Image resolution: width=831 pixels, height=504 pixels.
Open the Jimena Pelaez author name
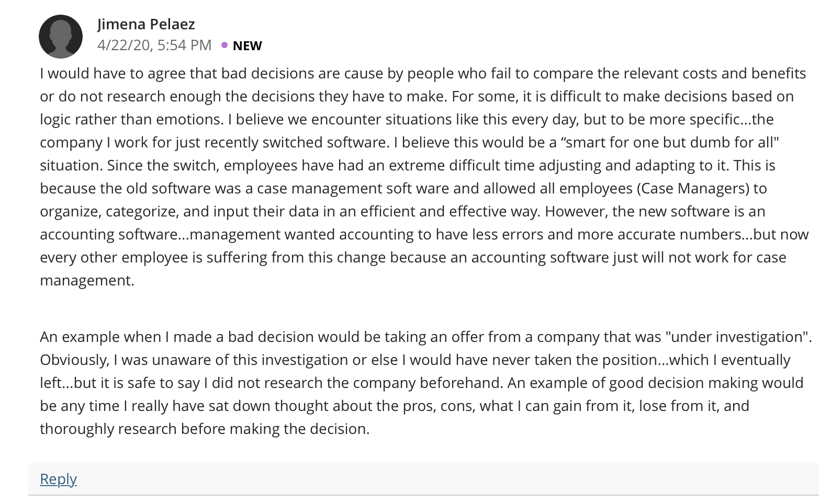(146, 24)
